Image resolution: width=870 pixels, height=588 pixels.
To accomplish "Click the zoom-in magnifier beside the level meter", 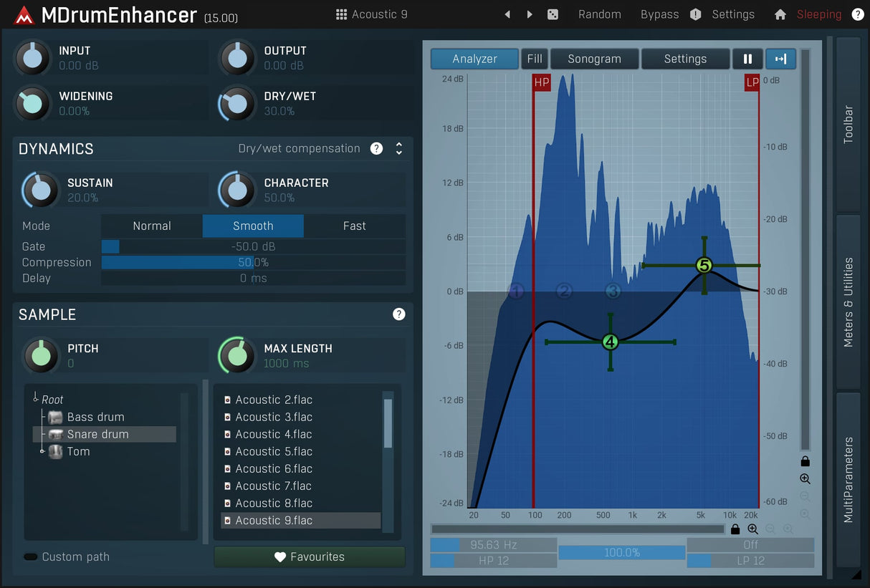I will 805,479.
